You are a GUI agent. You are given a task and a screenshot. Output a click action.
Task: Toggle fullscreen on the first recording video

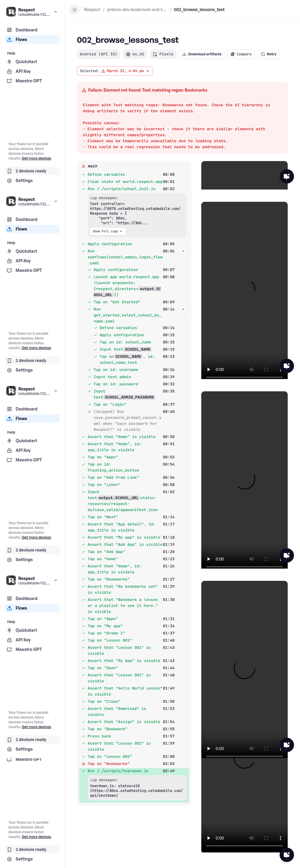(266, 370)
